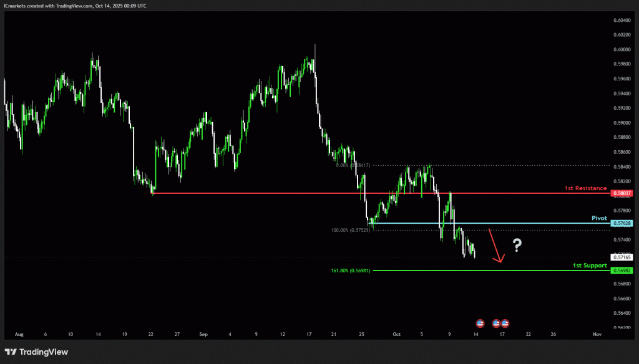Click the red 0.58037 resistance price tag
Screen dimensions: 639x364
click(622, 193)
